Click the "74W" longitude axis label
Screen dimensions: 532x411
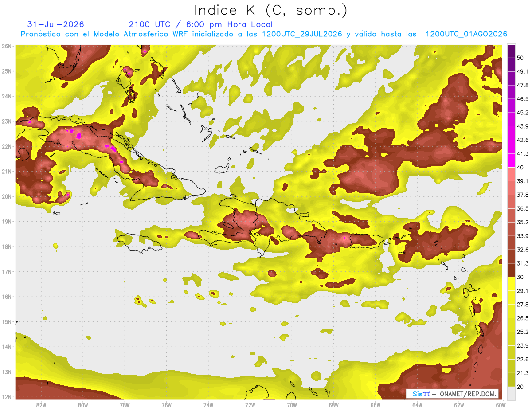pyautogui.click(x=208, y=405)
